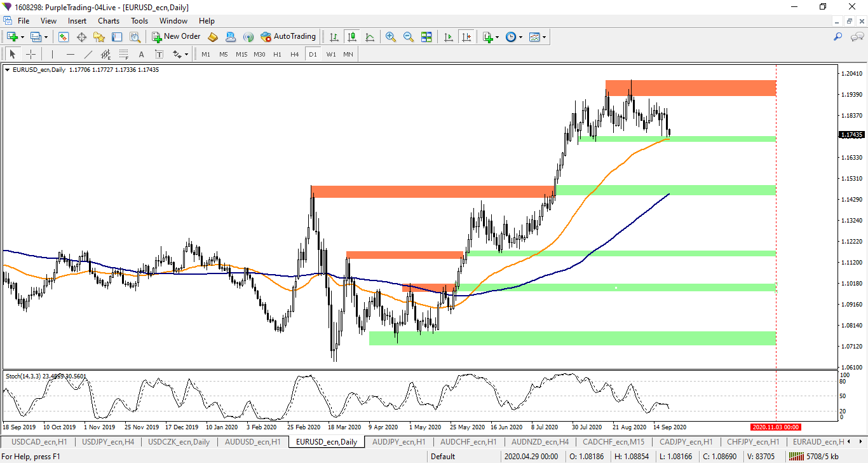
Task: Select the W1 timeframe
Action: tap(331, 54)
